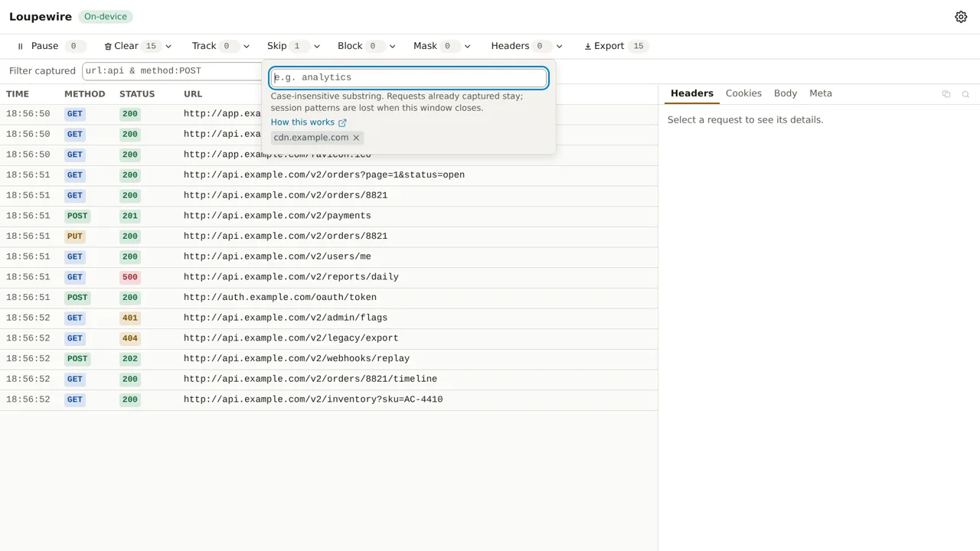
Task: Collapse the Skip patterns dropdown
Action: (293, 46)
